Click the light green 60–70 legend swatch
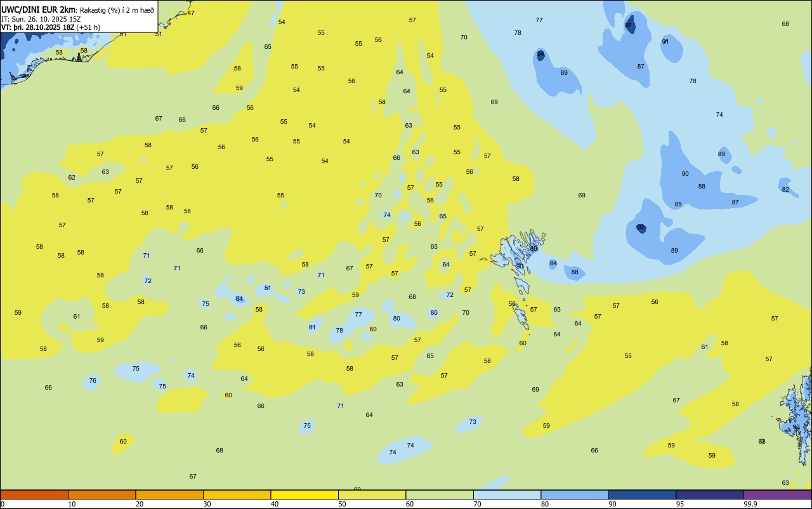Screen dimensions: 812x509 pyautogui.click(x=440, y=494)
